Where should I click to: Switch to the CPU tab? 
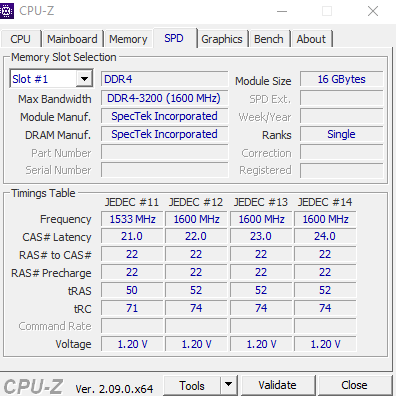point(21,39)
